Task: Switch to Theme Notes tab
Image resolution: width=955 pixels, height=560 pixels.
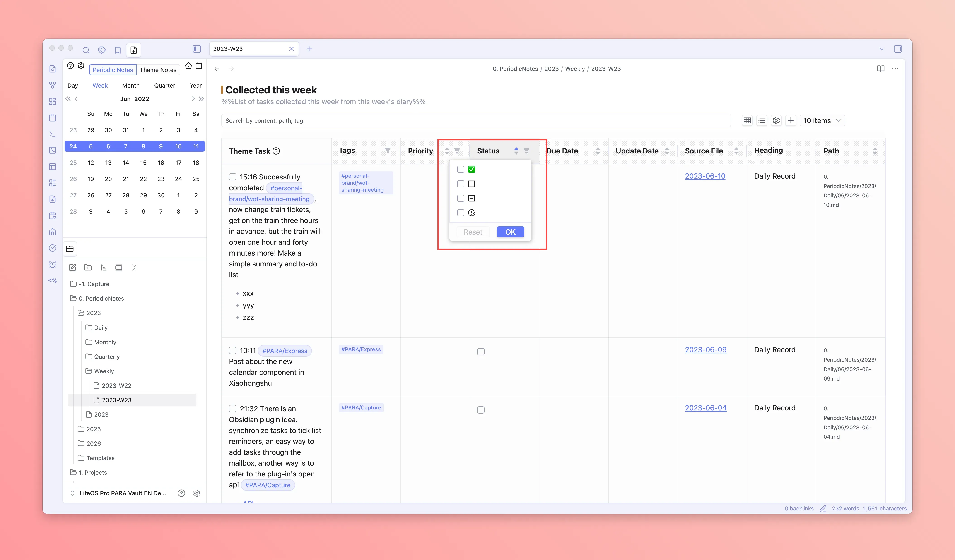Action: pos(158,70)
